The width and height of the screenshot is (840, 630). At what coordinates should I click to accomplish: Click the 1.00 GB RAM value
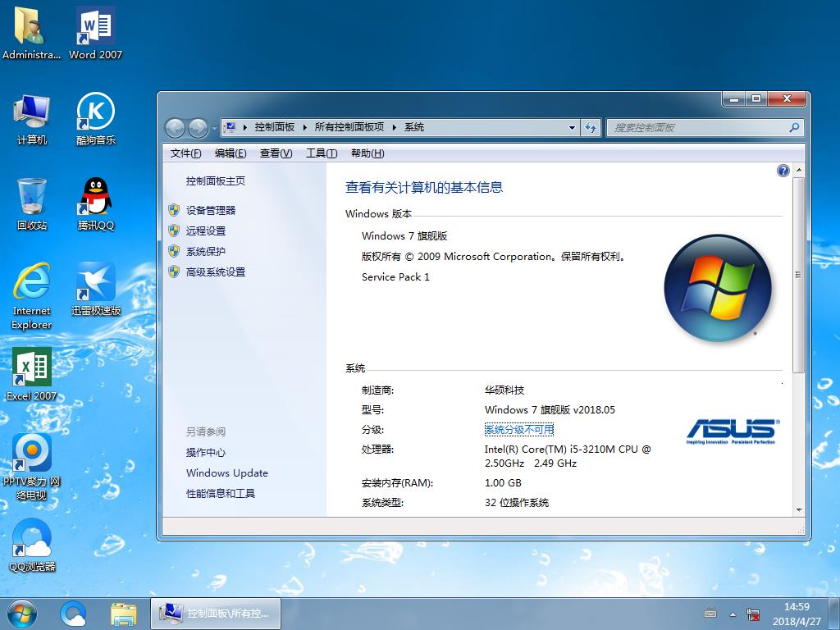(x=503, y=482)
